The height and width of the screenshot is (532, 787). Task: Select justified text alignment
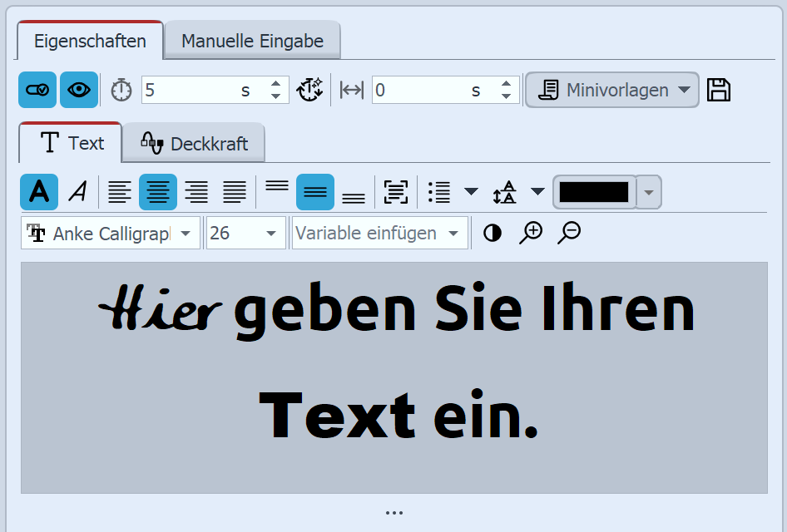click(235, 192)
